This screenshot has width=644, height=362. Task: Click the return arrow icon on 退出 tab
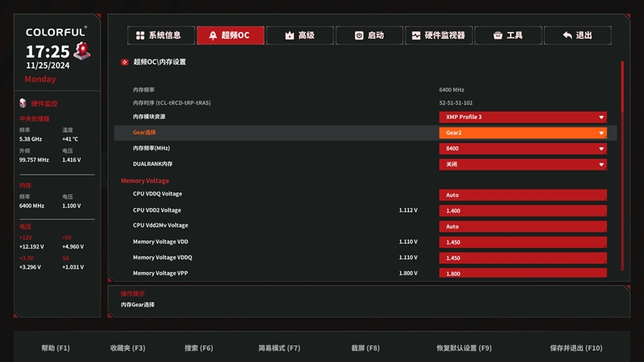(x=568, y=35)
